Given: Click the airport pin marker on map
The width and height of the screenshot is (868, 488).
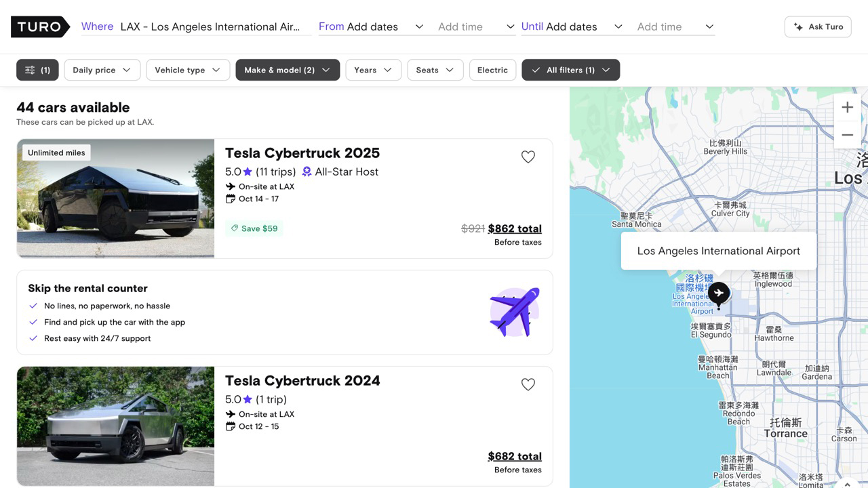Looking at the screenshot, I should coord(718,293).
